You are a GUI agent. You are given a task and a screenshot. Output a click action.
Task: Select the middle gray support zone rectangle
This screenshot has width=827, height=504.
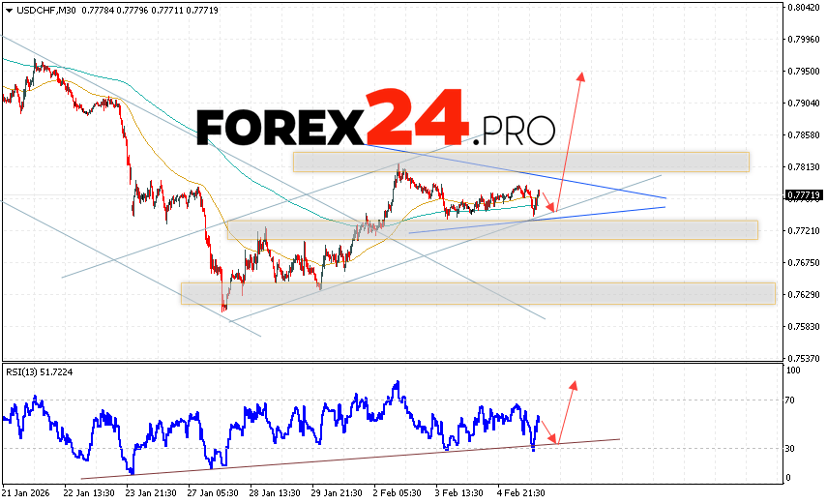click(x=491, y=229)
